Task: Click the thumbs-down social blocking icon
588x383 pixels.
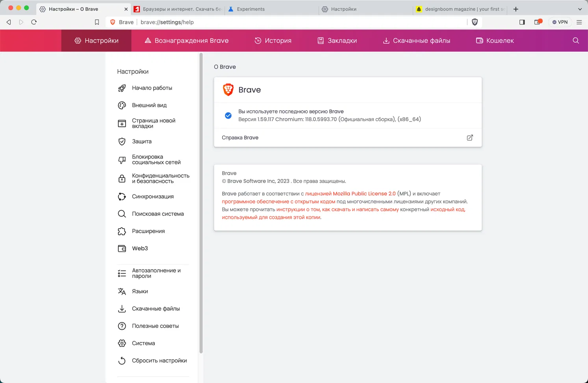Action: (x=122, y=160)
